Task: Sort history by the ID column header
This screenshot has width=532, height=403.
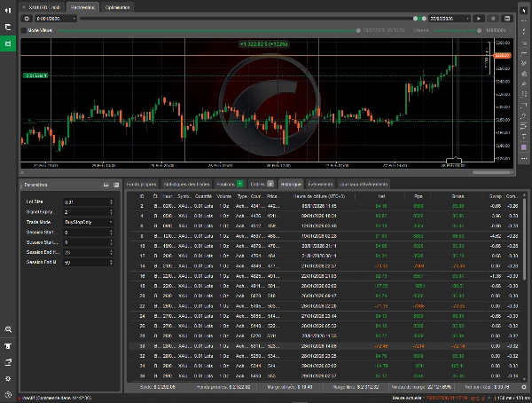Action: [142, 196]
